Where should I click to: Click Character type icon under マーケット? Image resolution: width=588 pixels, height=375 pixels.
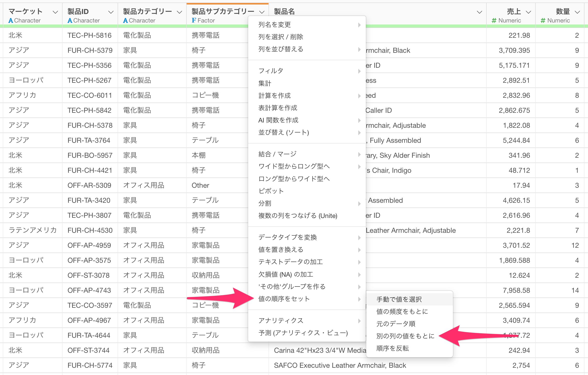click(x=11, y=20)
